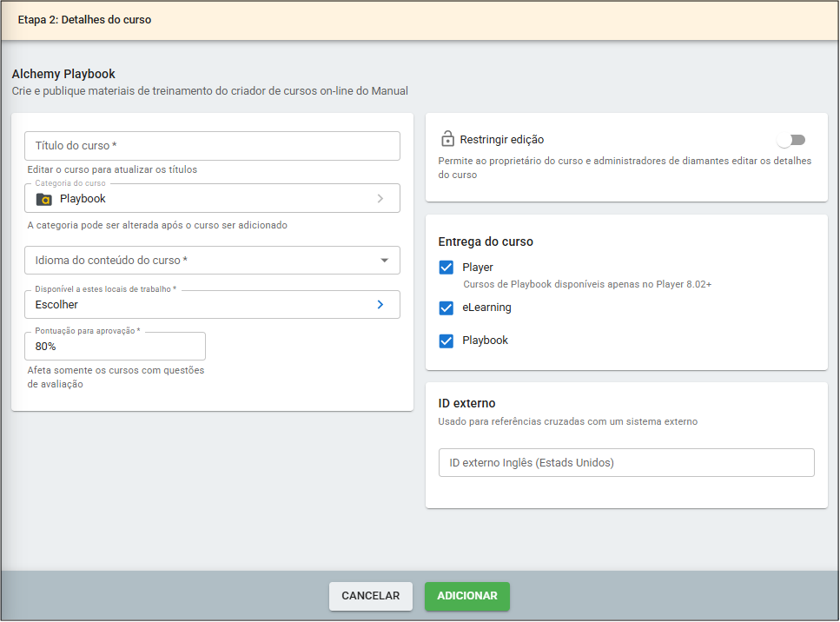The height and width of the screenshot is (622, 840).
Task: Click the Playbook category folder icon
Action: tap(43, 199)
